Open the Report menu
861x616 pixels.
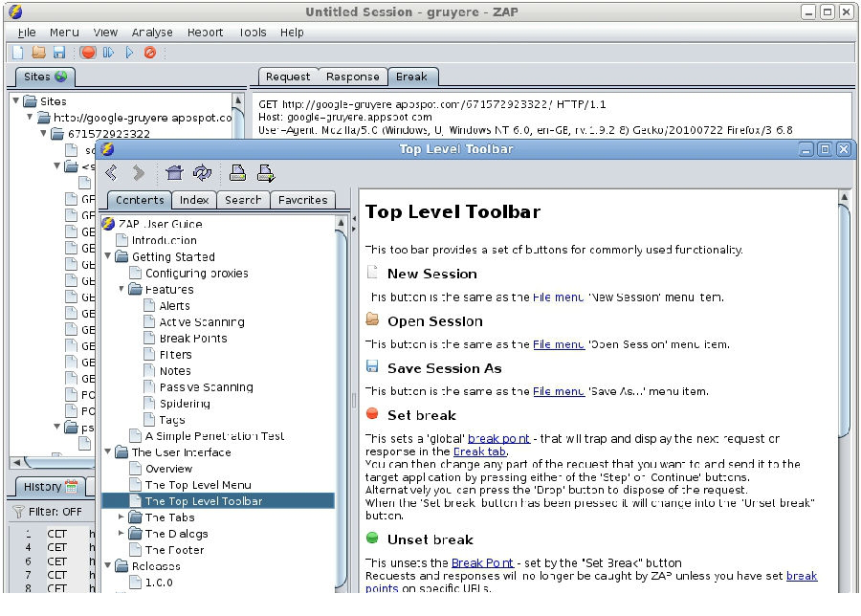[x=206, y=33]
